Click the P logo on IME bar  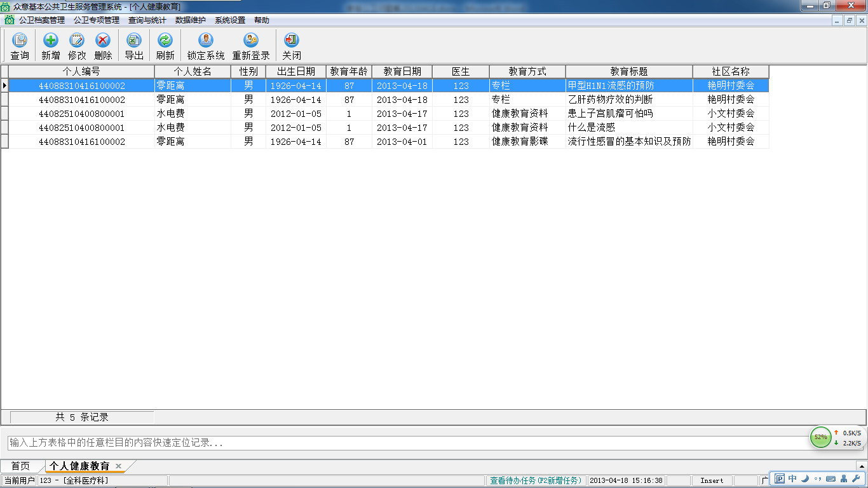tap(780, 479)
